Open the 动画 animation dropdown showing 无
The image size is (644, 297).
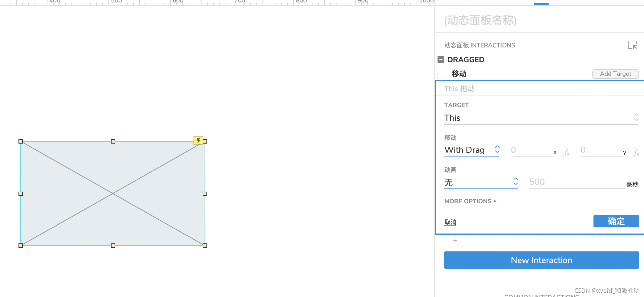tap(481, 182)
